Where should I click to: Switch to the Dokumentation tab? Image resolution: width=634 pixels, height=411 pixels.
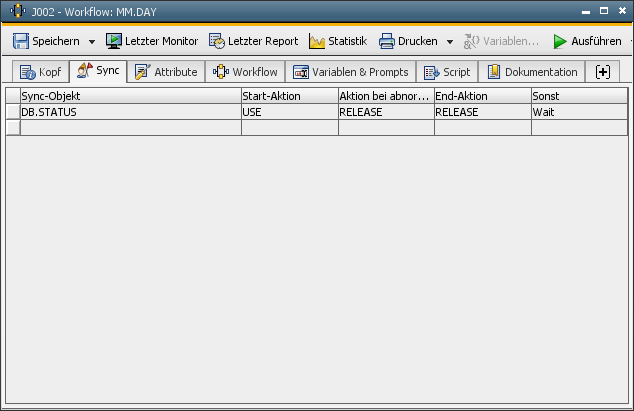click(x=532, y=72)
